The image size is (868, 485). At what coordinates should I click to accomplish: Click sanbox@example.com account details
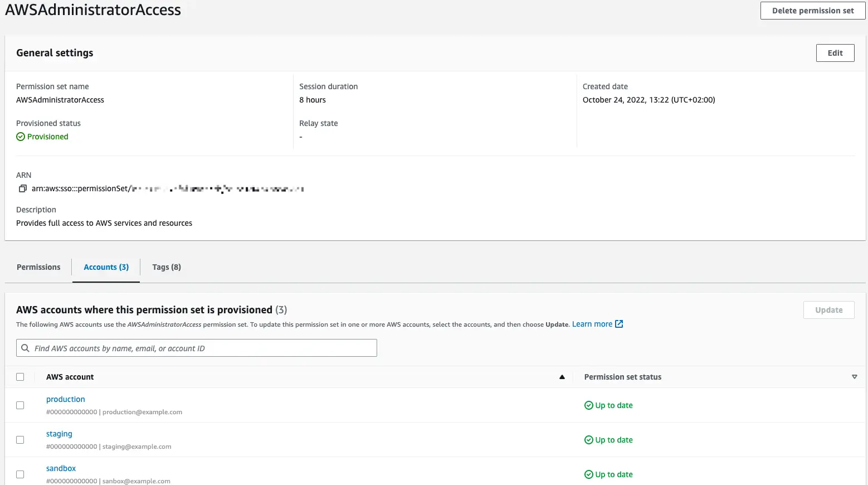tap(108, 481)
